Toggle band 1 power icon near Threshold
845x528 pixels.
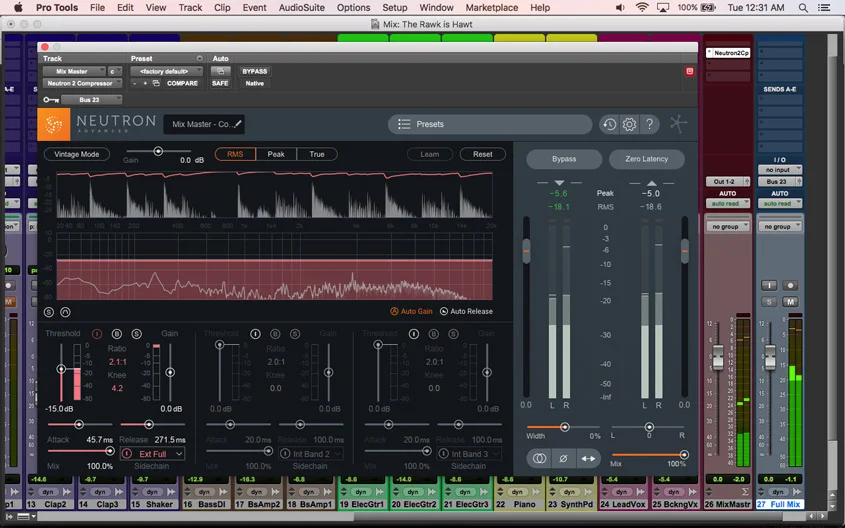coord(97,334)
